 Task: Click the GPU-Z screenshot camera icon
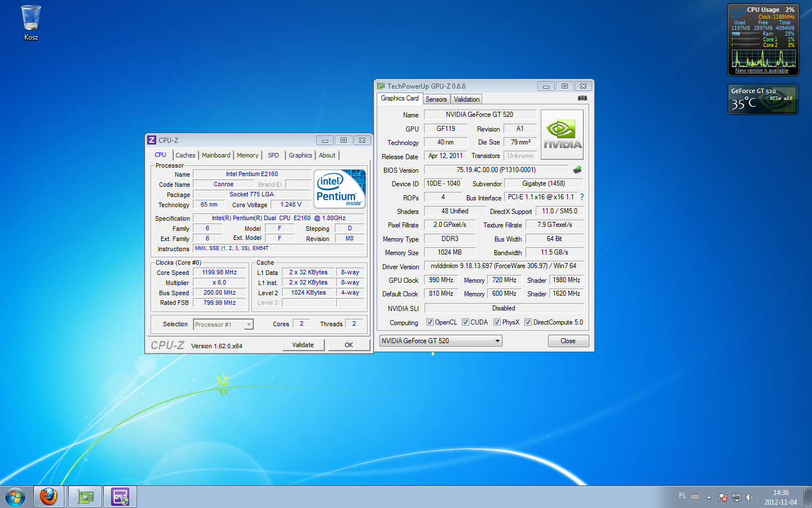[x=582, y=98]
